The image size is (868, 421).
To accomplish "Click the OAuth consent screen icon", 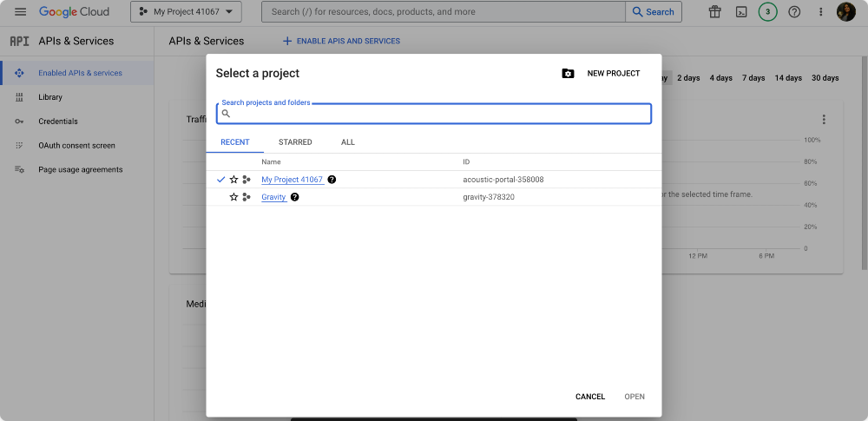I will [19, 145].
